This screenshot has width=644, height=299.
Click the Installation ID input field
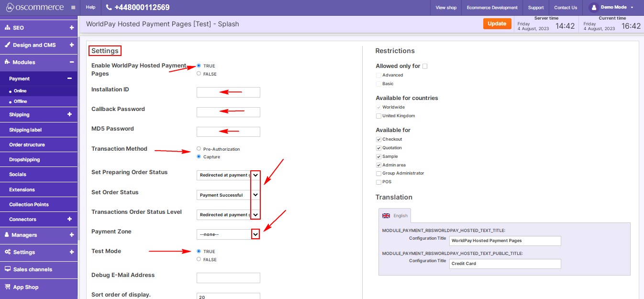click(228, 92)
